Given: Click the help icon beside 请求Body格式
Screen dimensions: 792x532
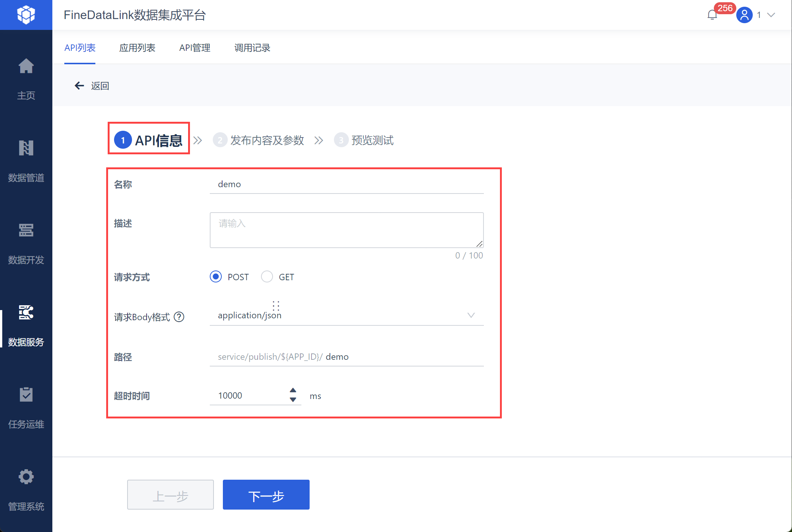Looking at the screenshot, I should click(x=179, y=317).
